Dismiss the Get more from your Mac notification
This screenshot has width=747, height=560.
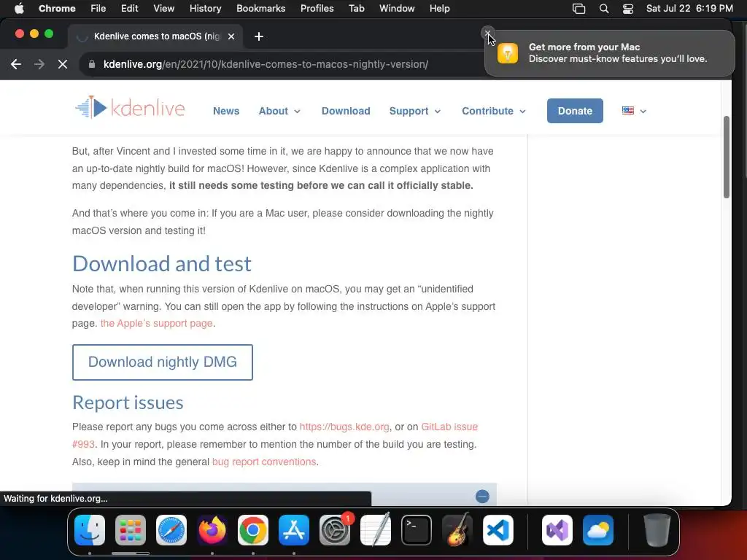pyautogui.click(x=487, y=33)
